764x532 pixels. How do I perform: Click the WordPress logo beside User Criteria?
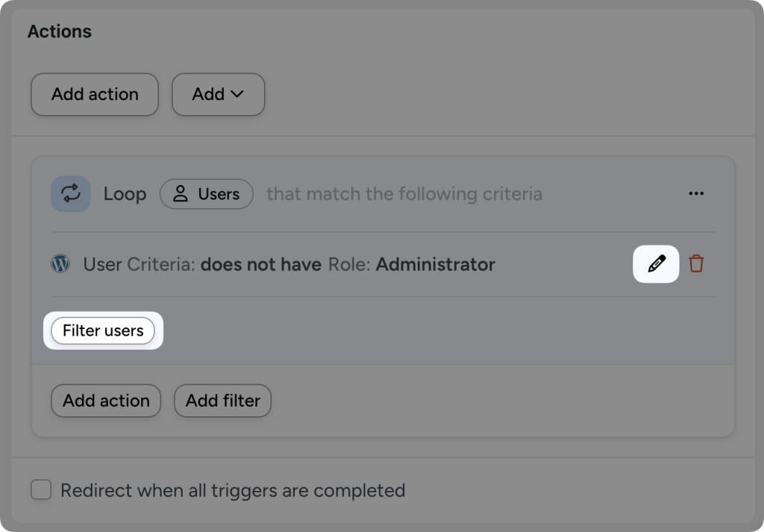point(60,264)
